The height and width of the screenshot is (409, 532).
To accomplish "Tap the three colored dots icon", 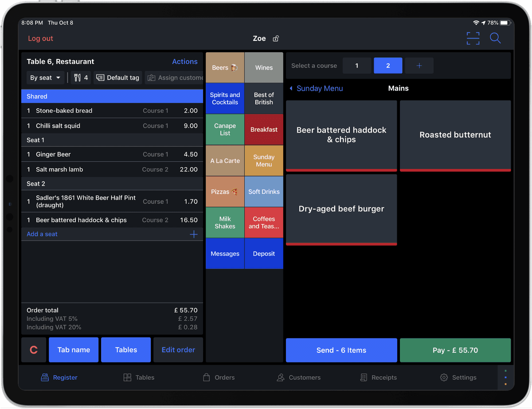I will [506, 378].
